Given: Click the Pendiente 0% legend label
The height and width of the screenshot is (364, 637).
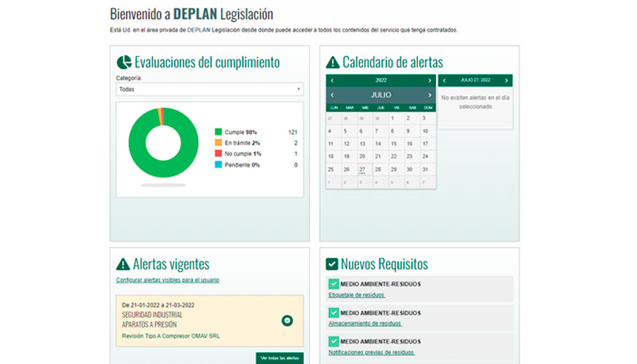Looking at the screenshot, I should click(242, 165).
